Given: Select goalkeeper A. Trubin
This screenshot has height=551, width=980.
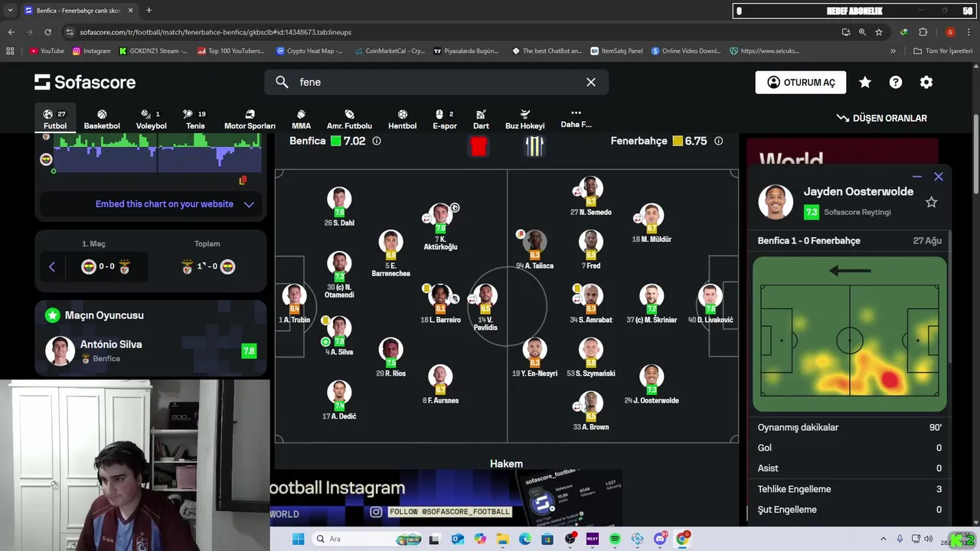Looking at the screenshot, I should click(294, 304).
